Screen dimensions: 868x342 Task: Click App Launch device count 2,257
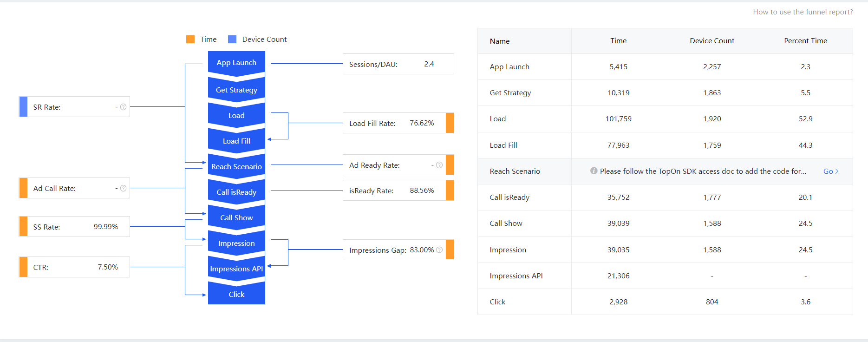(712, 67)
